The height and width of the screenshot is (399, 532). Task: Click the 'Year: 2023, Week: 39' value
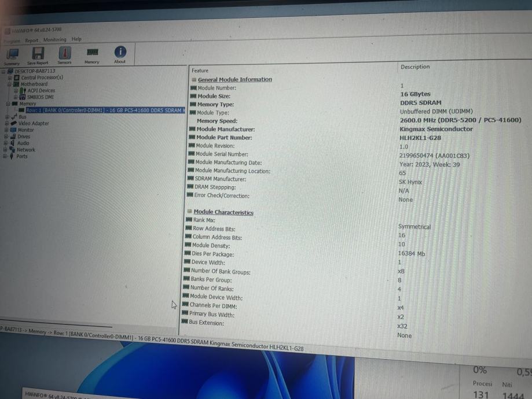click(x=430, y=164)
